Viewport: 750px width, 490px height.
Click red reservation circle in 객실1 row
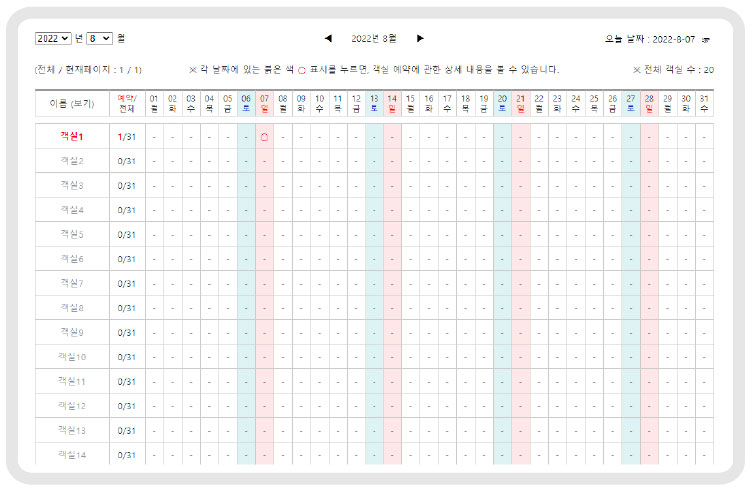(x=264, y=136)
